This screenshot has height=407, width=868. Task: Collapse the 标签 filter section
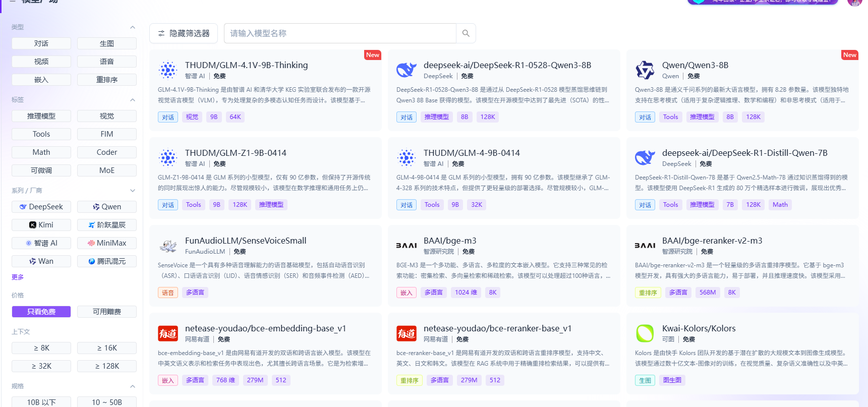(133, 100)
